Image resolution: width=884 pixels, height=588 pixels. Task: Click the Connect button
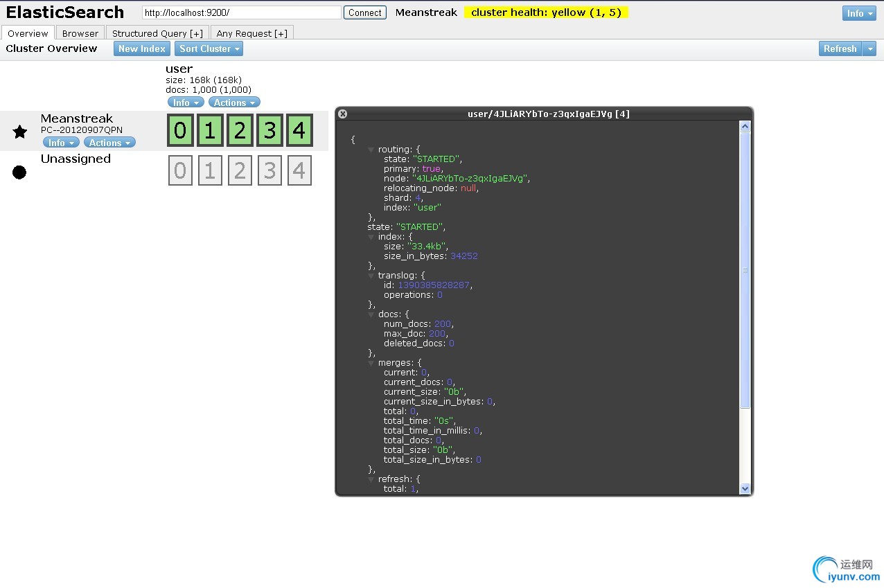click(365, 12)
